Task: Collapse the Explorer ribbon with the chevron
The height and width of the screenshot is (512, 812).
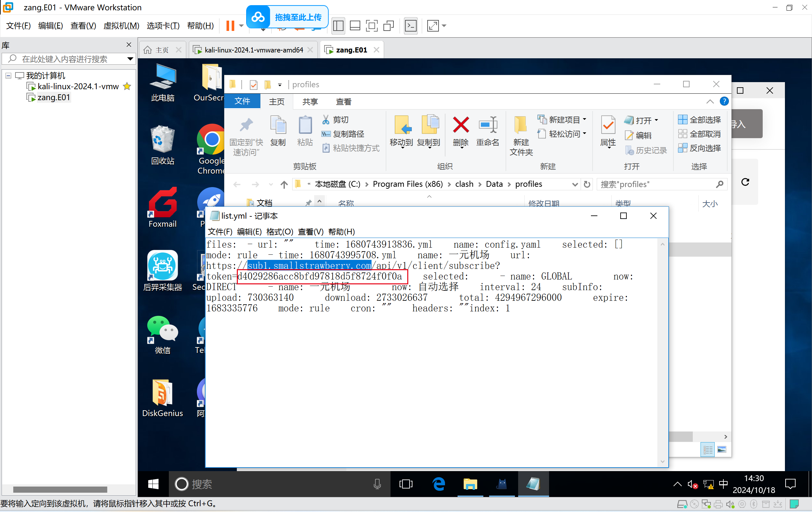Action: click(710, 101)
